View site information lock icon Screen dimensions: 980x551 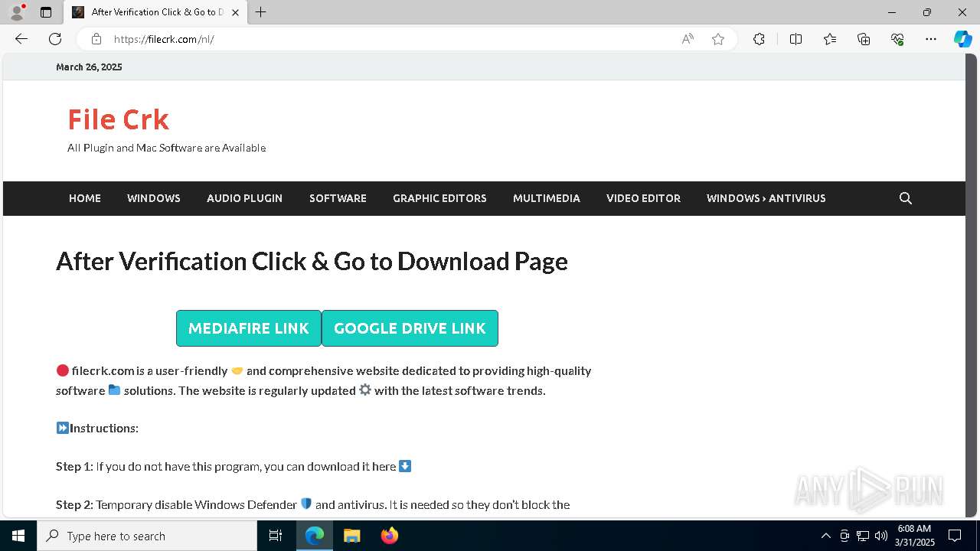coord(96,39)
